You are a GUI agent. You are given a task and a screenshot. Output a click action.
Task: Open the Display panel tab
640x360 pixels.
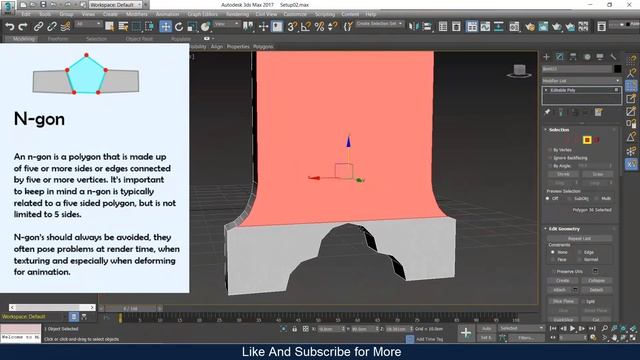pos(600,57)
